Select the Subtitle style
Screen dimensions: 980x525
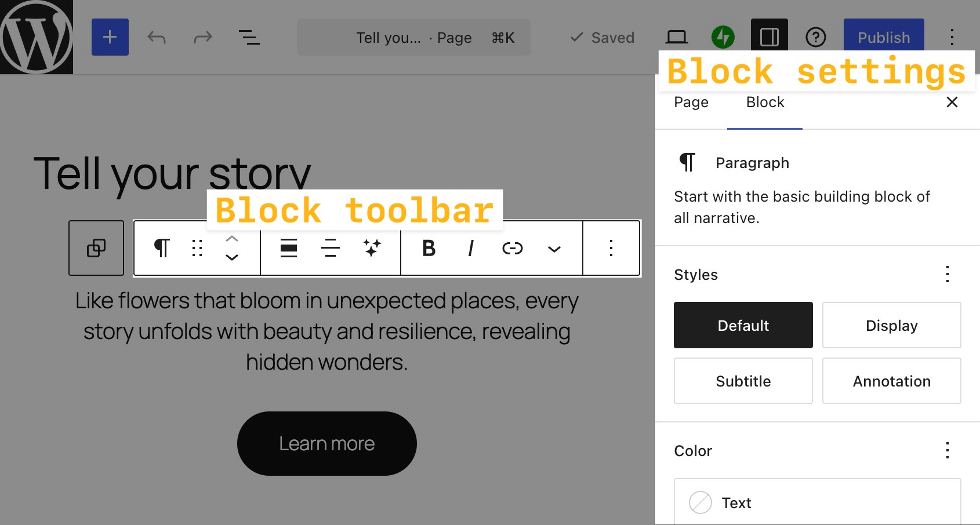tap(743, 381)
